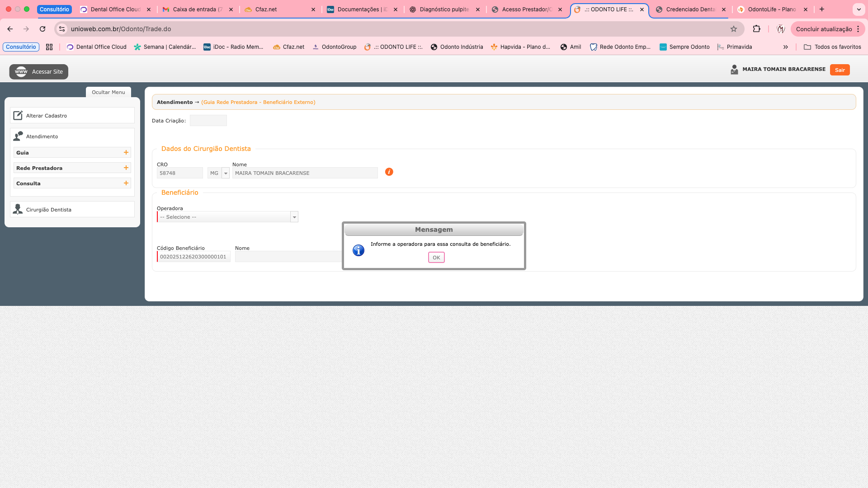Bookmark page with the star icon

(734, 29)
